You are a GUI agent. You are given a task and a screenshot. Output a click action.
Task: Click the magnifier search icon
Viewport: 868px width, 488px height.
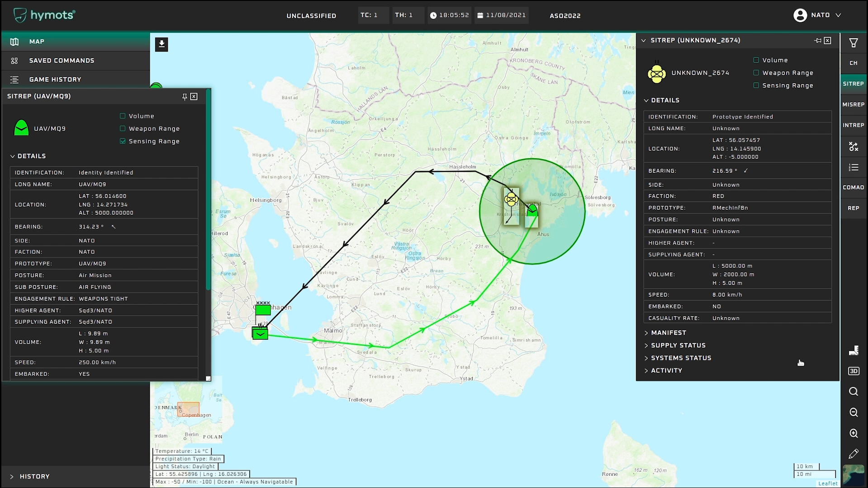[854, 392]
